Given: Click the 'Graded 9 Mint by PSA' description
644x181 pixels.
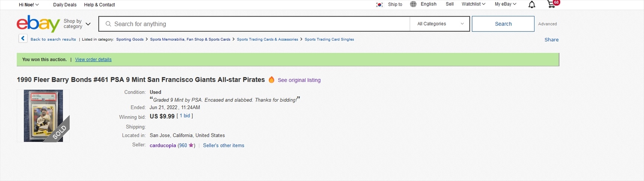Looking at the screenshot, I should click(x=225, y=100).
